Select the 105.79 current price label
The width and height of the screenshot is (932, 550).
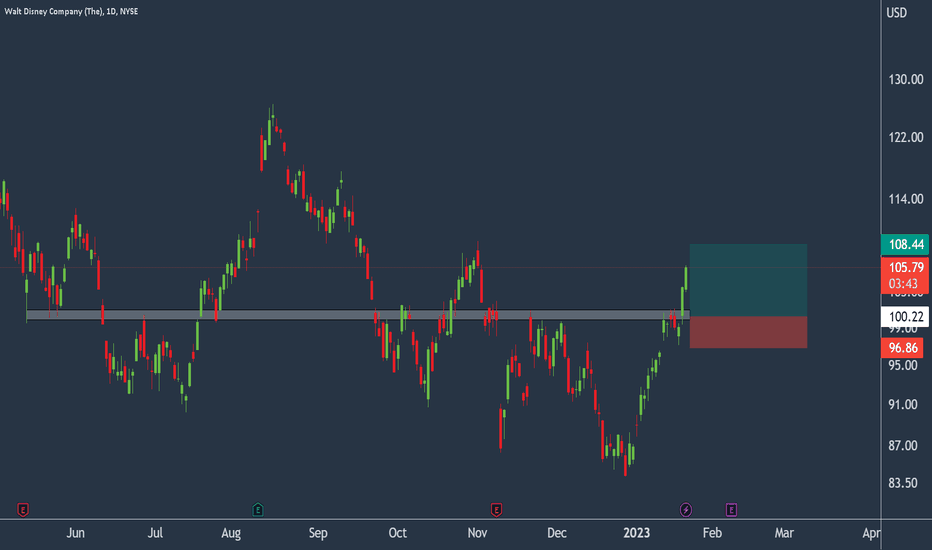[x=905, y=275]
